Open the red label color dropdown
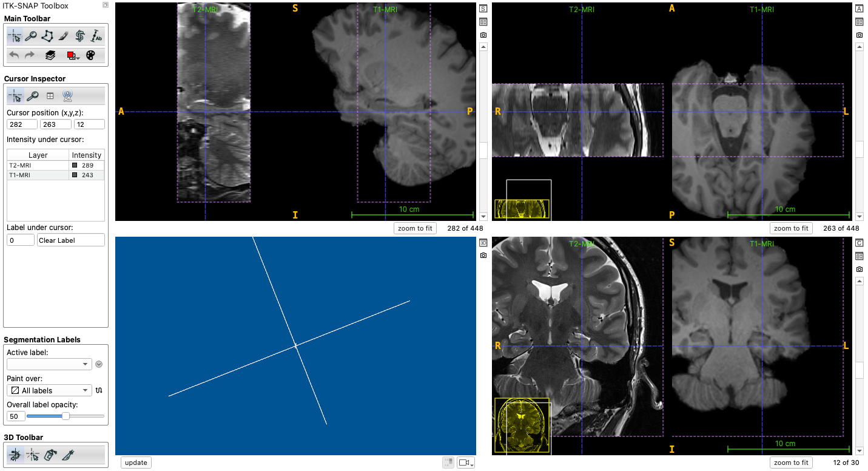 coord(72,56)
